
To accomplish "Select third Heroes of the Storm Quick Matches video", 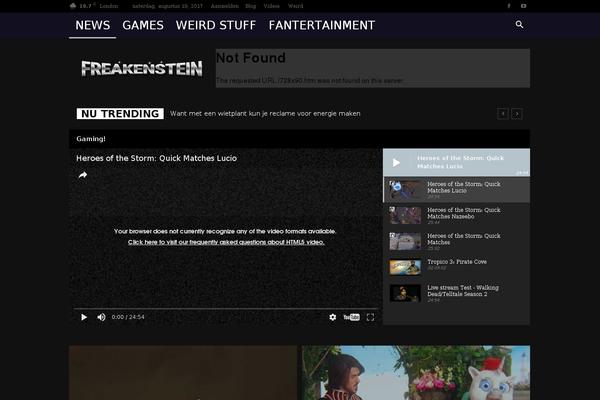I will (457, 242).
